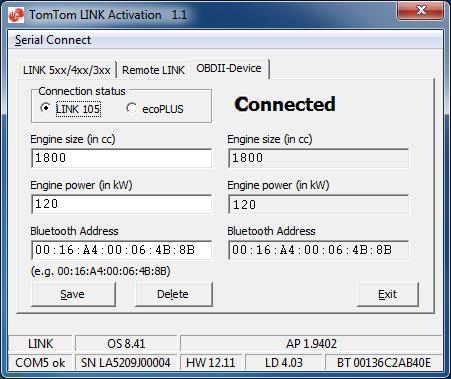Click the LINK status bar cell

point(40,344)
